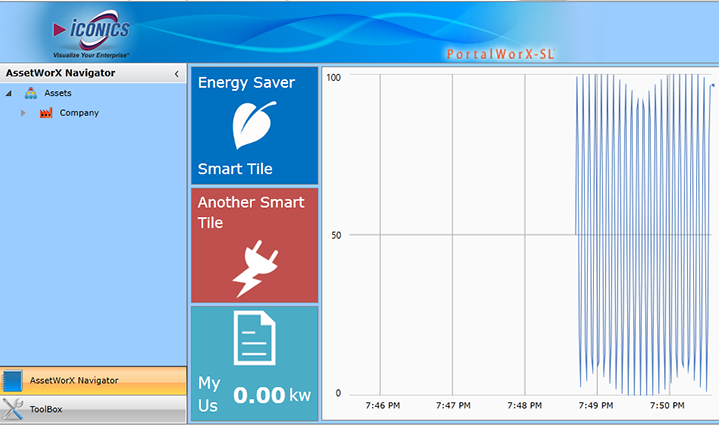Select the Assets tree item label
Viewport: 720px width, 425px height.
tap(58, 93)
